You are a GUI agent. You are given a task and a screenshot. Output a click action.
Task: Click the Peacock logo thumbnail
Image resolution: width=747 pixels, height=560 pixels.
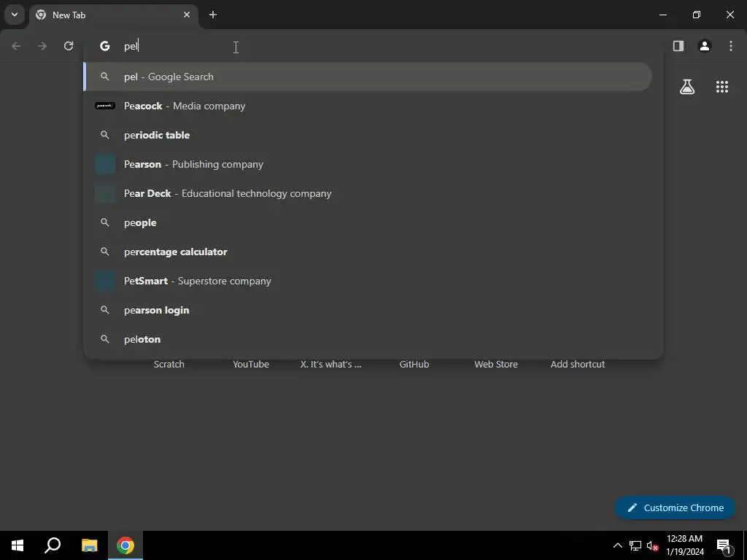(105, 106)
